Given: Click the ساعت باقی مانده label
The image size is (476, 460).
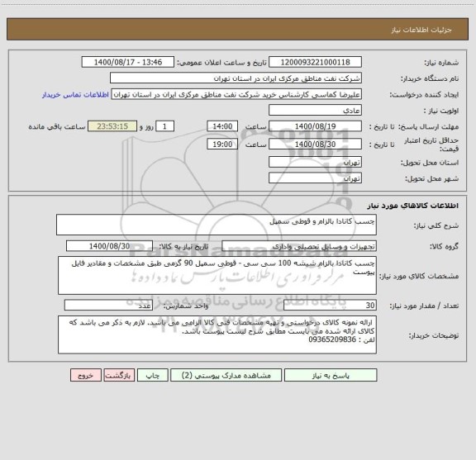Looking at the screenshot, I should (x=57, y=126).
